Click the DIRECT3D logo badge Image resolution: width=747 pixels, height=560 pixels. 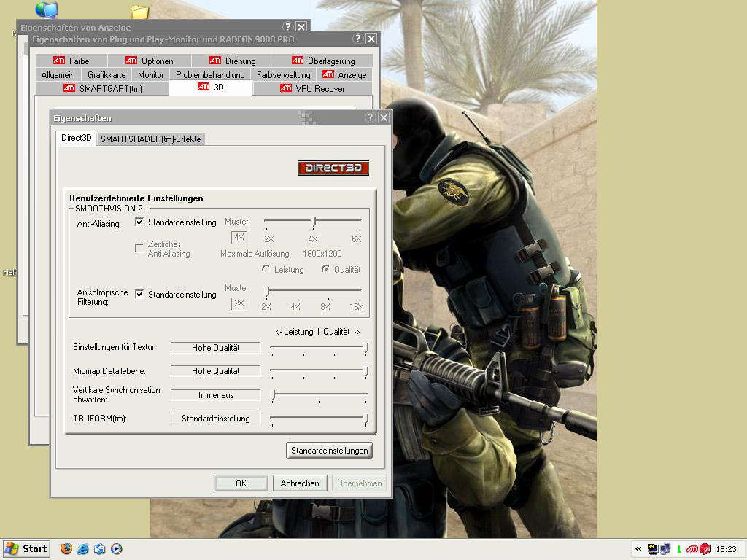click(333, 168)
